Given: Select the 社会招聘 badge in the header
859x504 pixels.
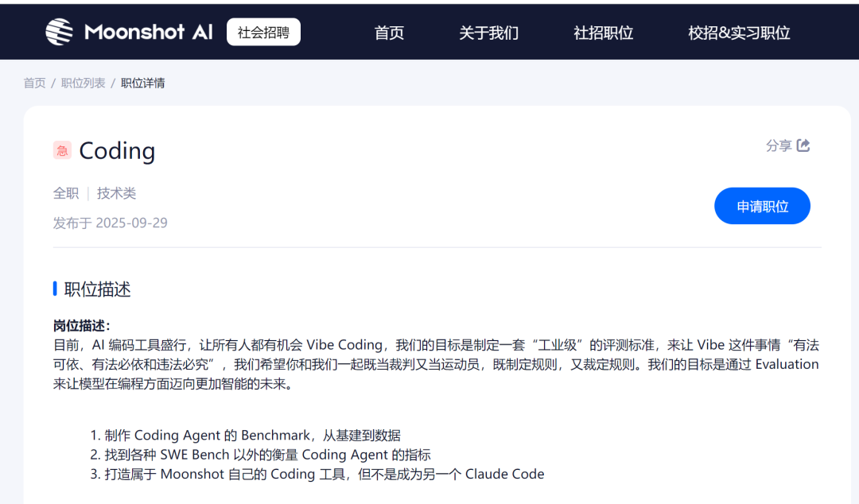Looking at the screenshot, I should [x=263, y=33].
